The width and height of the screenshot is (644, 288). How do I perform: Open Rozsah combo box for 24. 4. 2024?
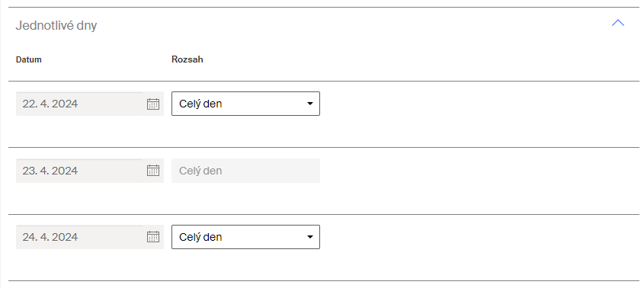(x=245, y=237)
